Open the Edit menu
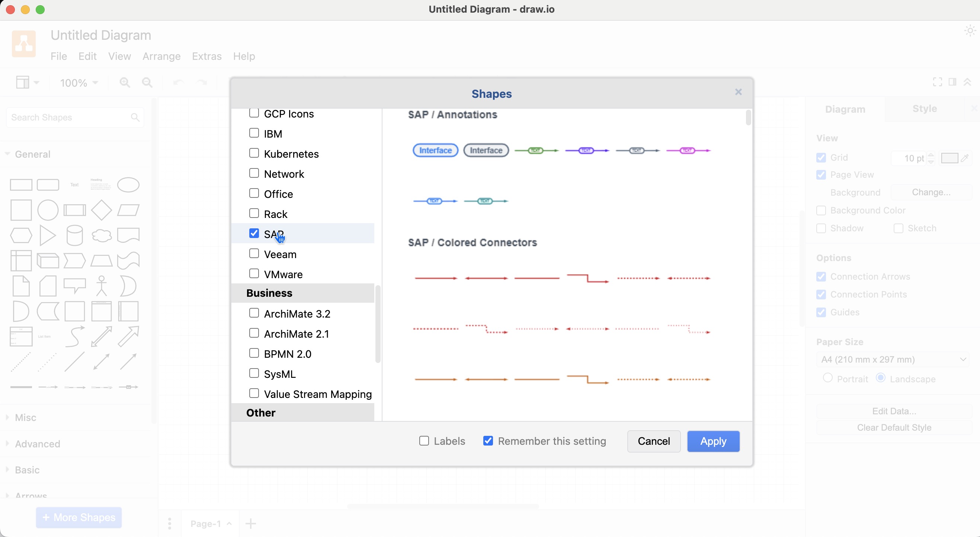980x537 pixels. tap(87, 56)
